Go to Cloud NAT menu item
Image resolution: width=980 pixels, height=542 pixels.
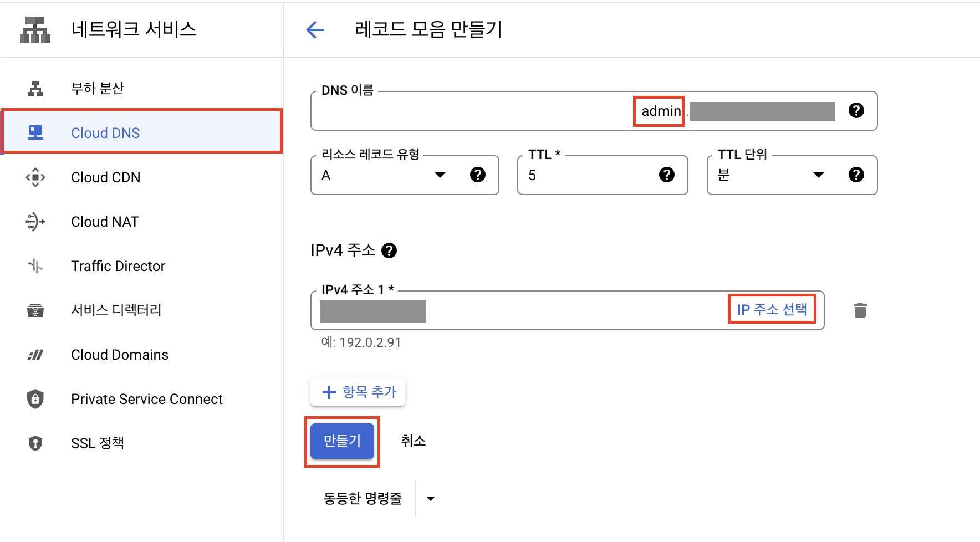pos(105,222)
